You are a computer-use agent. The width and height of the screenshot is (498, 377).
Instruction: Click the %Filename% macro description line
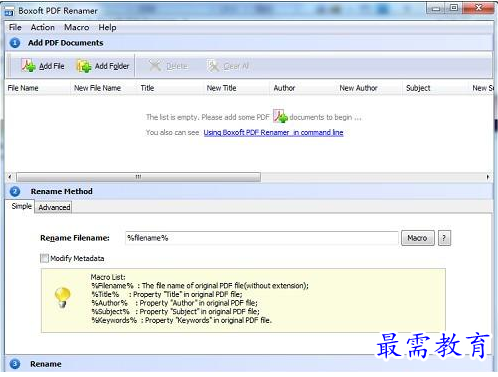coord(200,286)
